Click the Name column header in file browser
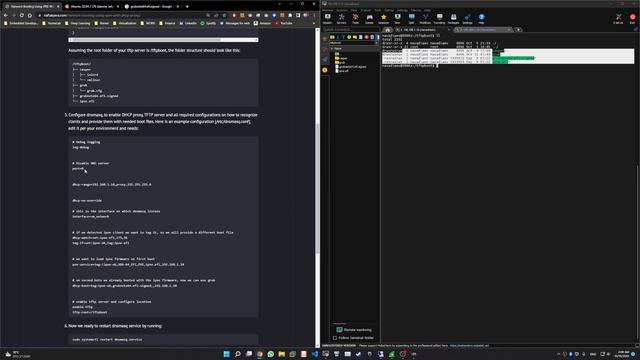This screenshot has height=360, width=640. tap(353, 49)
